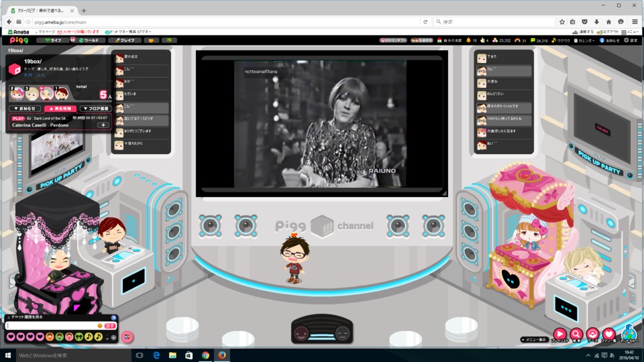Click the 通報する report link

(x=583, y=32)
